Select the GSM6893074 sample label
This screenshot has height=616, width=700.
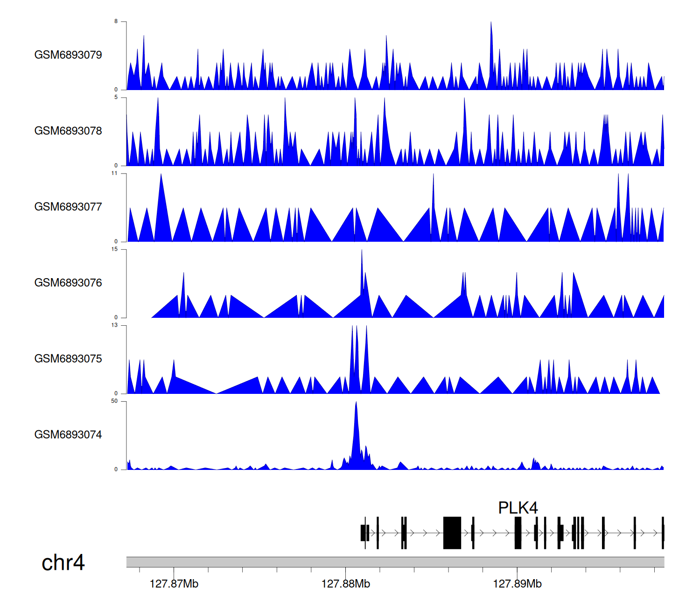pos(68,435)
